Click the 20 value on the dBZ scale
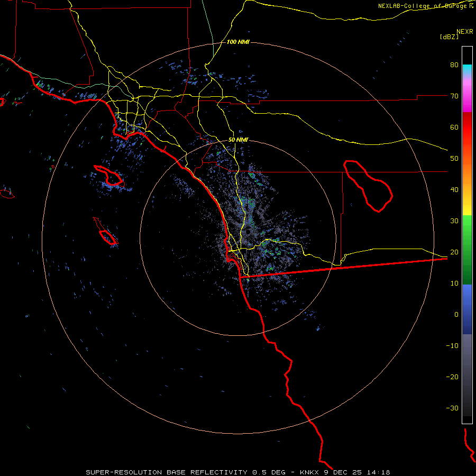The height and width of the screenshot is (476, 476). 454,252
